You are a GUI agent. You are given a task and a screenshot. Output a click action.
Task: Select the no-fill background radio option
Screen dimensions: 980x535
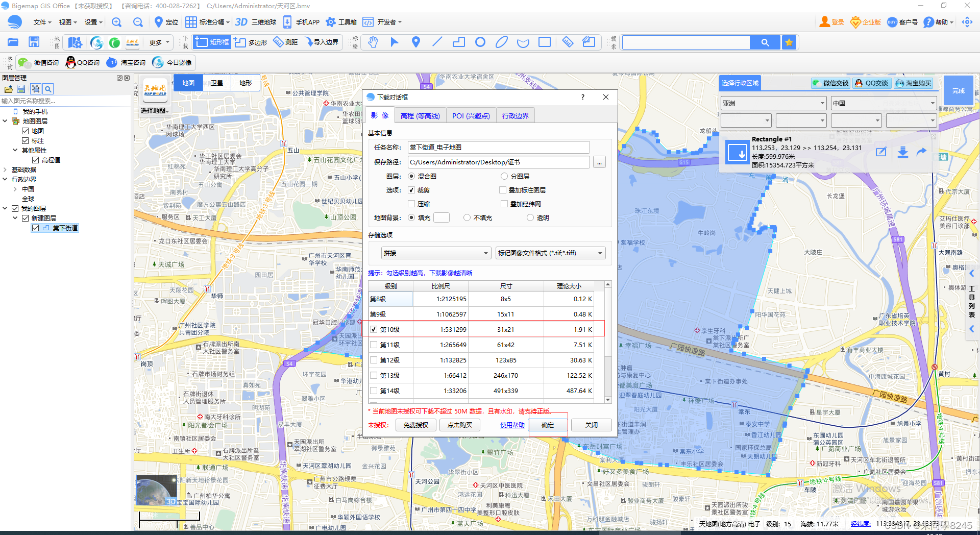pos(467,217)
